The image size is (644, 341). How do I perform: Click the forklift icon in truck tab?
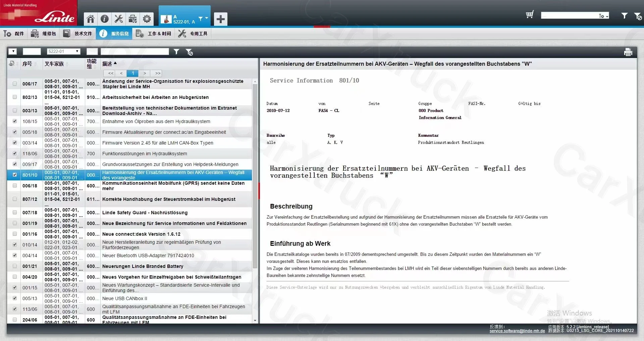166,19
